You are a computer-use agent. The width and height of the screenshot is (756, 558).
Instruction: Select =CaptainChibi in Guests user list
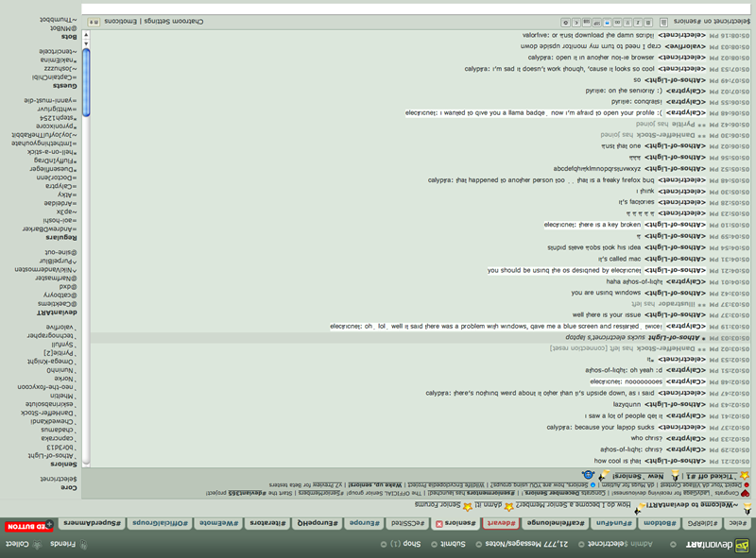55,77
